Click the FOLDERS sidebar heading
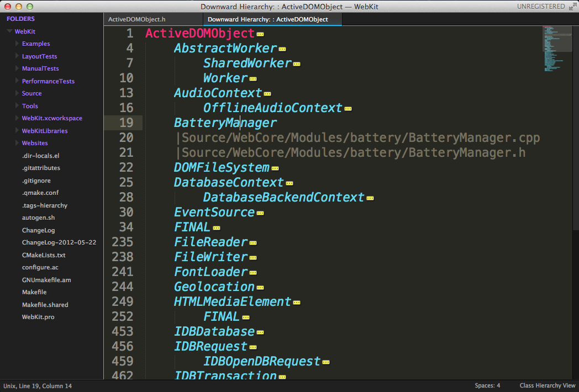The height and width of the screenshot is (392, 579). point(20,19)
